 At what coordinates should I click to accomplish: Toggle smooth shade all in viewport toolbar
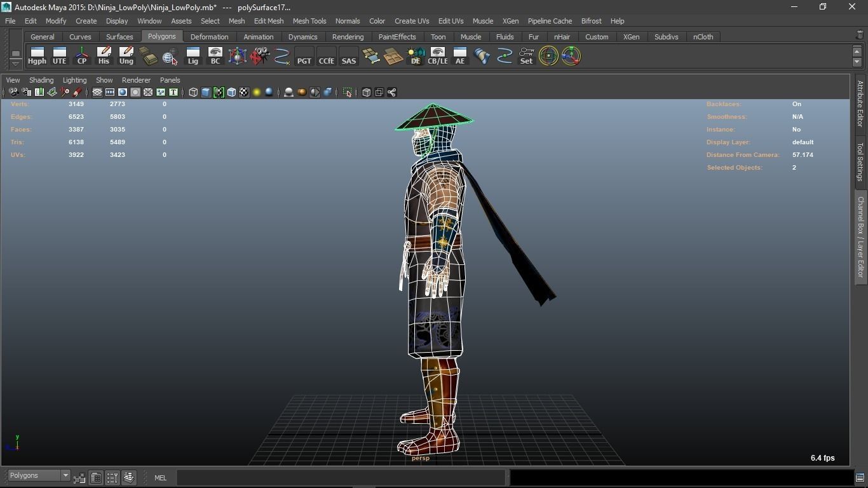(x=206, y=92)
